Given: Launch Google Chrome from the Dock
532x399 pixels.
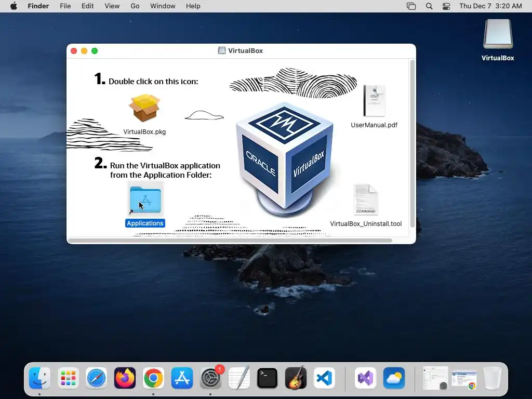Looking at the screenshot, I should (x=153, y=378).
